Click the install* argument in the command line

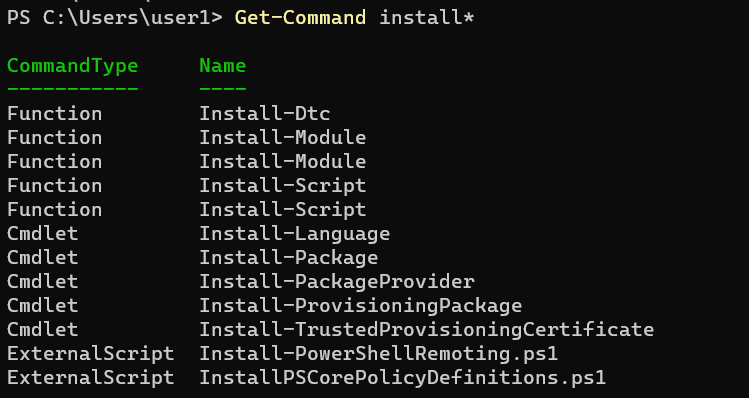pos(427,18)
